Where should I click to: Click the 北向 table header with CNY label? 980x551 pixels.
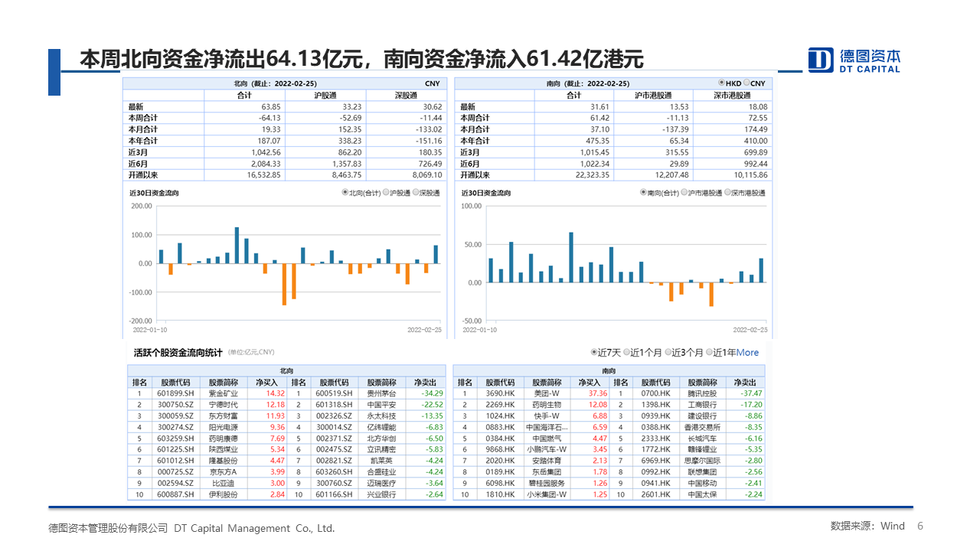point(284,83)
